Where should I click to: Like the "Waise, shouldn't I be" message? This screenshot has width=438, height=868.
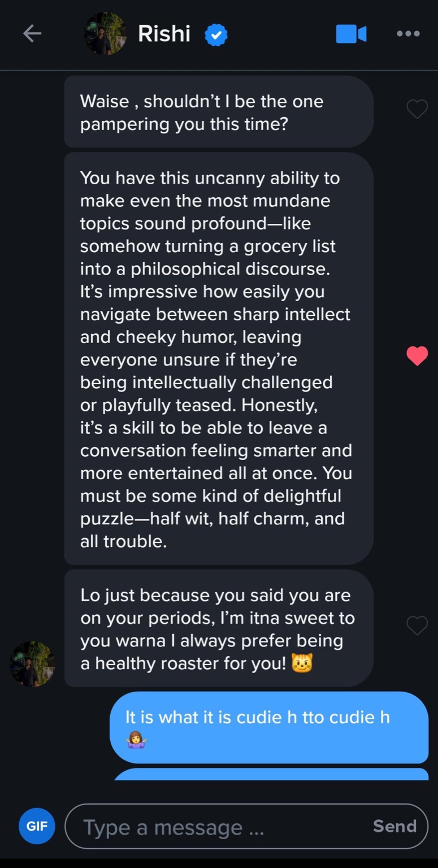417,109
